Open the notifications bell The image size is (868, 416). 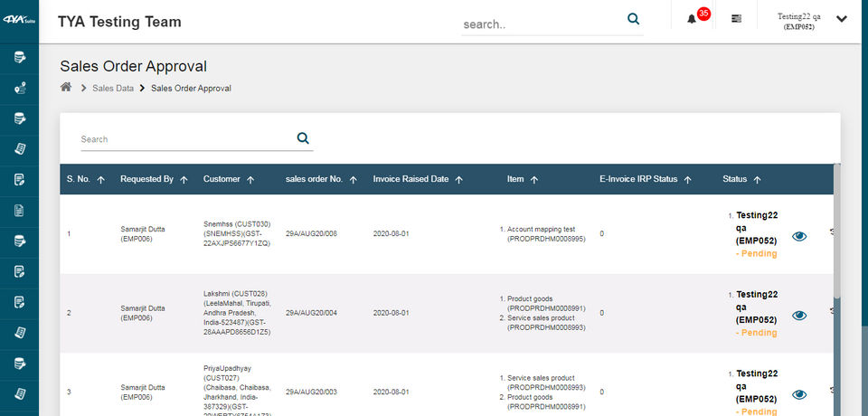(692, 19)
